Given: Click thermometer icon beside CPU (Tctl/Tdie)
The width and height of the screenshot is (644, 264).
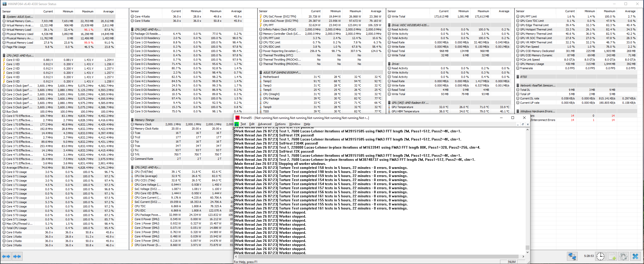Looking at the screenshot, I should point(132,172).
